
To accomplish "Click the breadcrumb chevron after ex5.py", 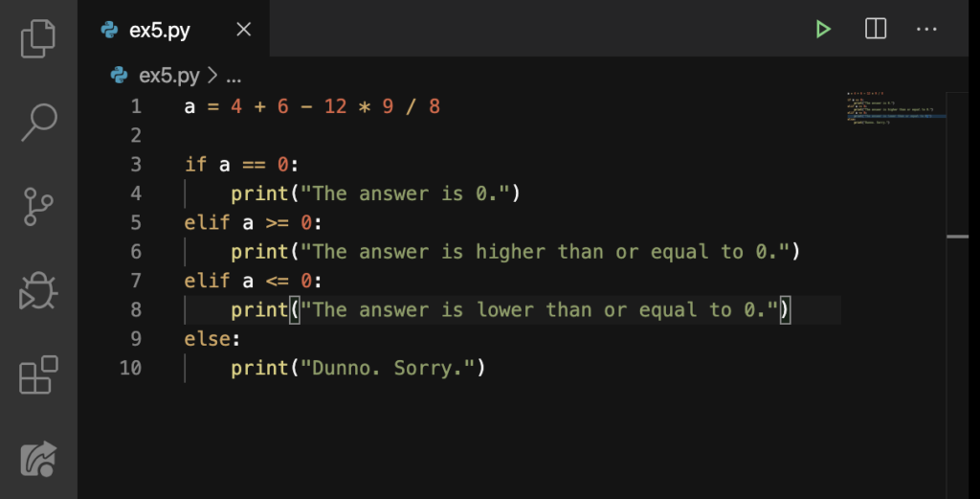I will coord(212,76).
